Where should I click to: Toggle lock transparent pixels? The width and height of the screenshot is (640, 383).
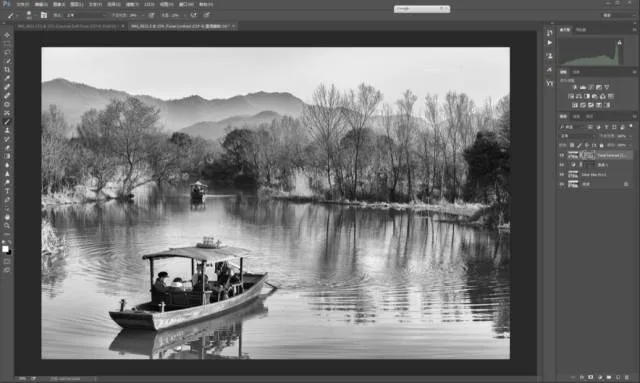click(572, 145)
